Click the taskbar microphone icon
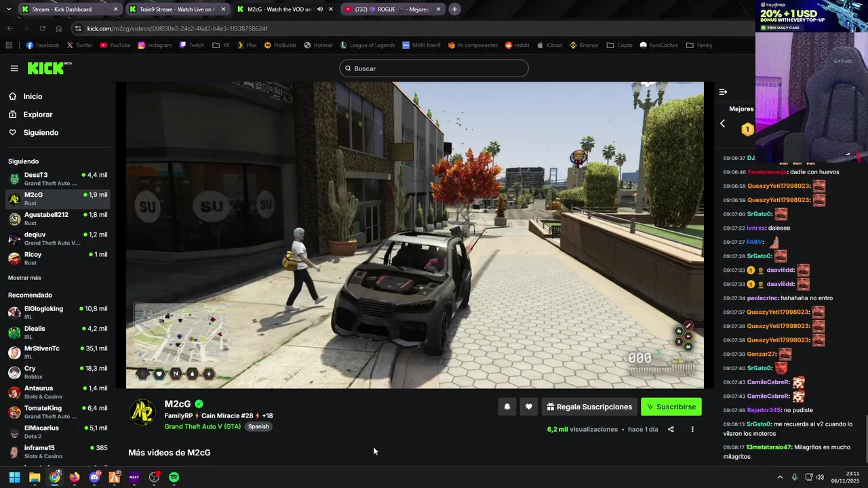 (795, 477)
